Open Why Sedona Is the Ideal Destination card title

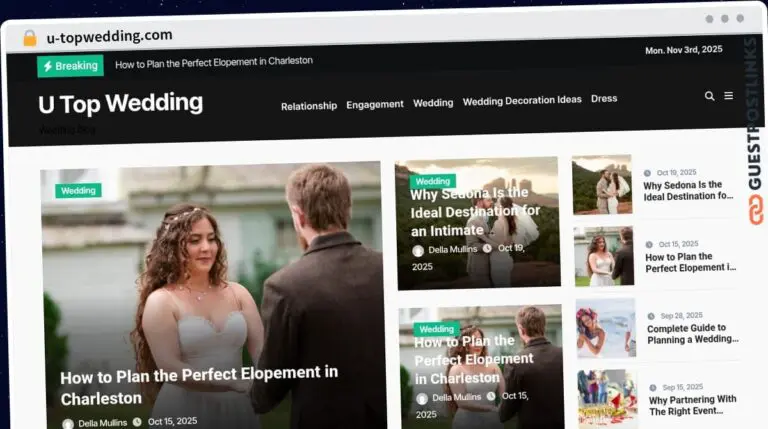pyautogui.click(x=475, y=212)
